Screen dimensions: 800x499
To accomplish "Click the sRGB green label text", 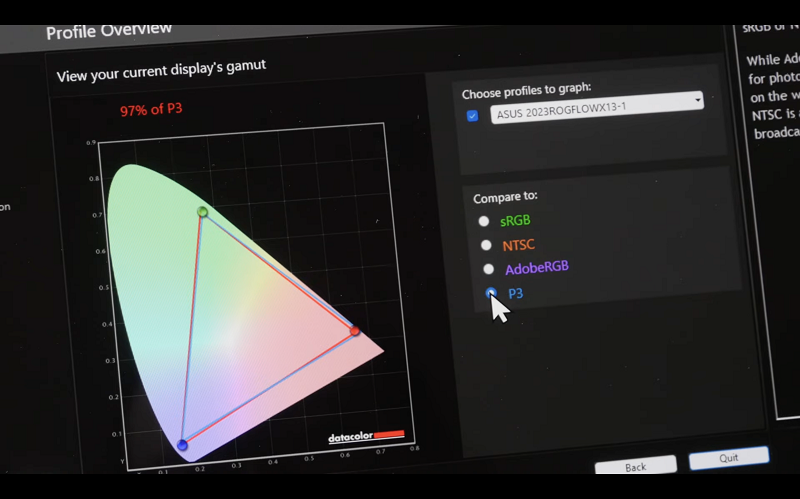I will 515,220.
